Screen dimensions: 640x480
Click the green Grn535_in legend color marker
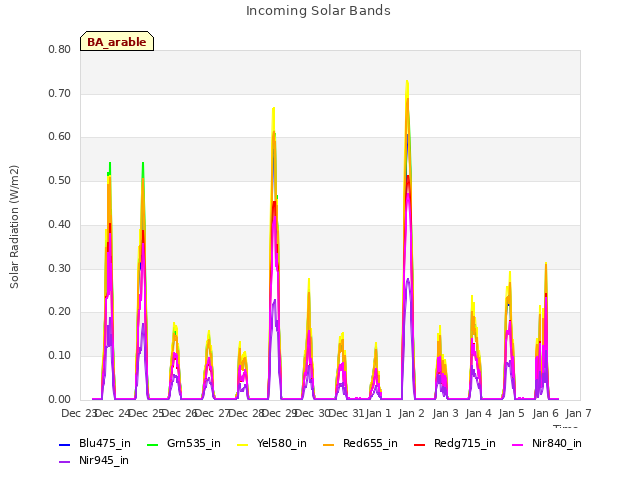[152, 444]
